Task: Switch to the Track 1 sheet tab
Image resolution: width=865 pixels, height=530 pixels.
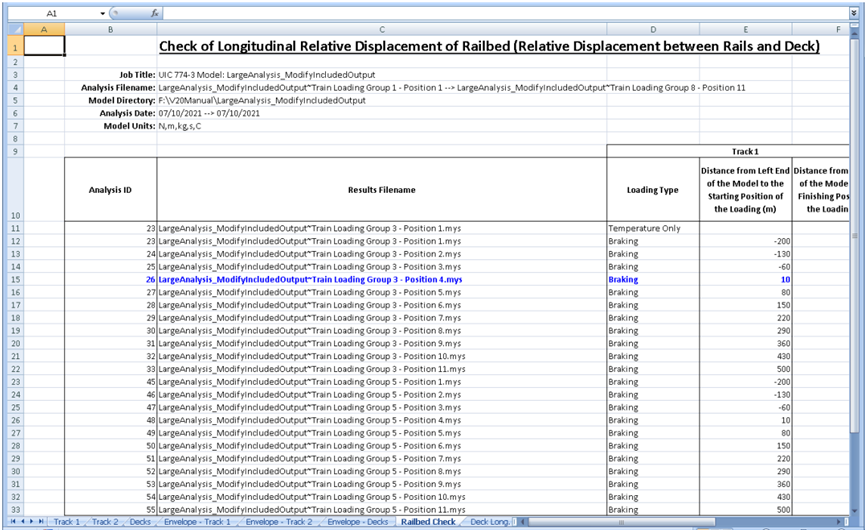Action: coord(66,522)
